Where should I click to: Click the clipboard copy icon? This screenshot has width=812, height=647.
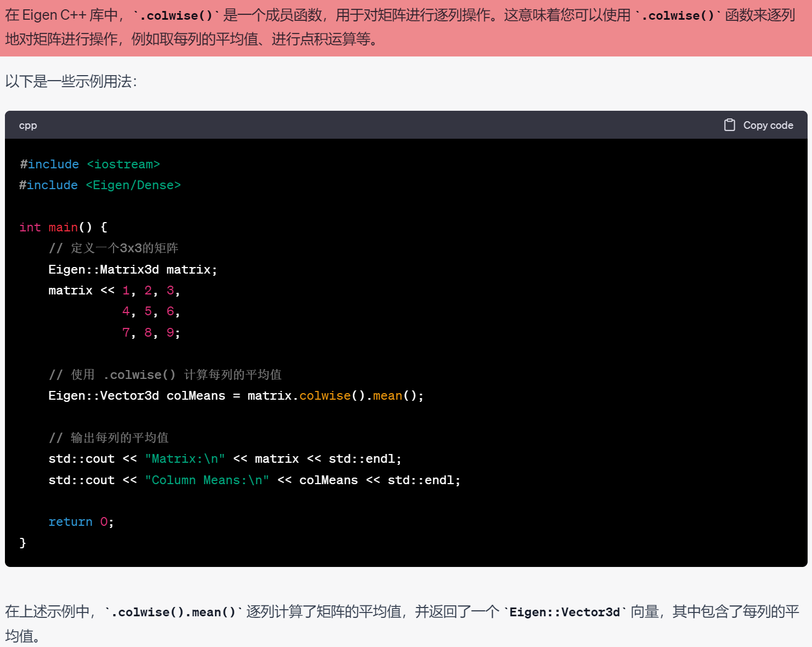[x=729, y=125]
